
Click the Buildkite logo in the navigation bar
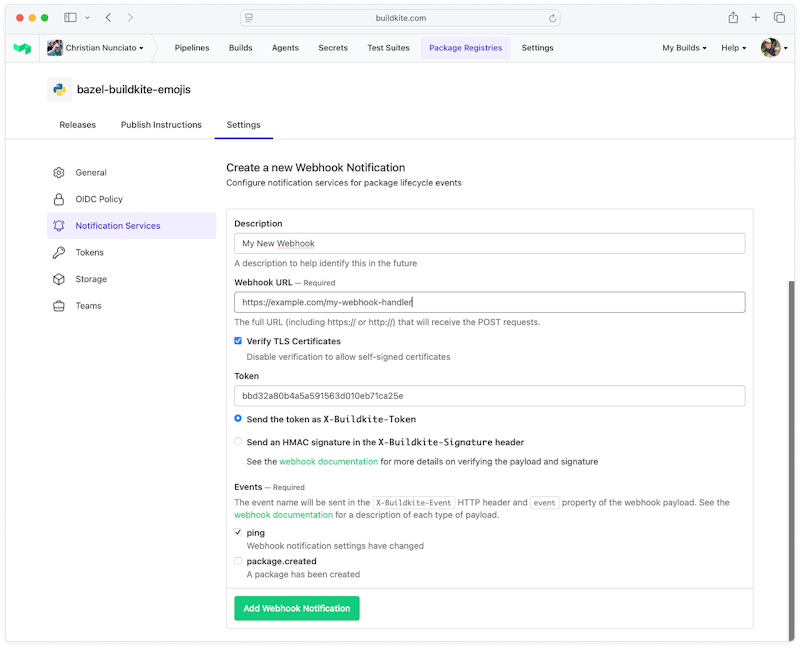click(22, 47)
